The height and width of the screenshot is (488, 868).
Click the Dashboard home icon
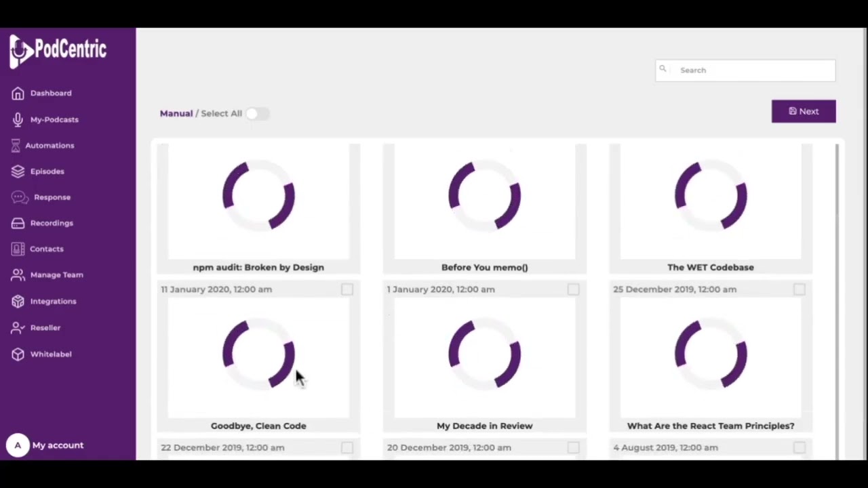tap(18, 94)
